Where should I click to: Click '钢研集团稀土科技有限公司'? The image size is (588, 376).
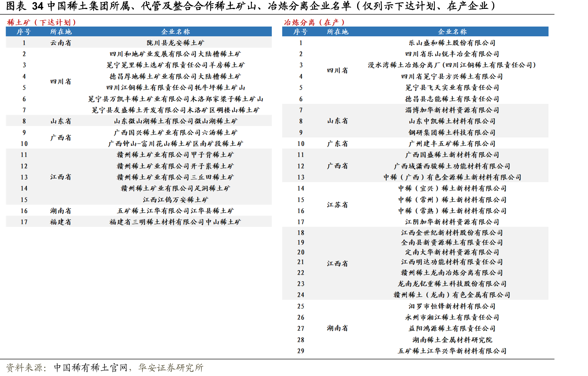pyautogui.click(x=452, y=132)
